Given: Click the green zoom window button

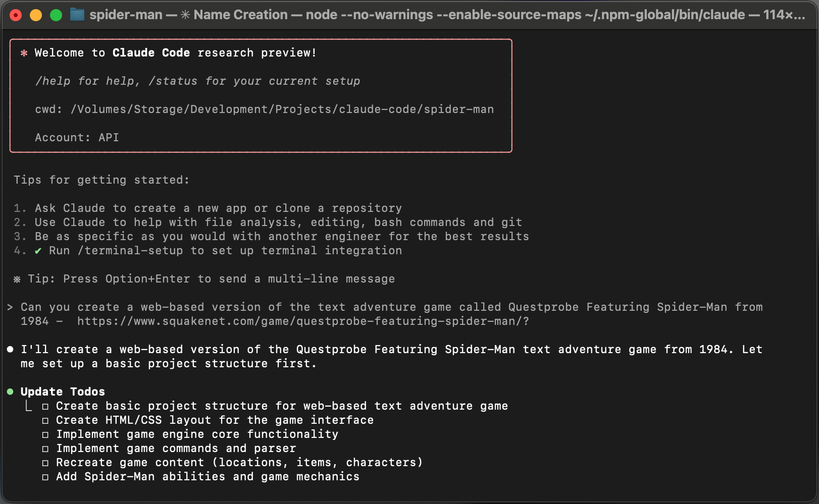Looking at the screenshot, I should 56,15.
